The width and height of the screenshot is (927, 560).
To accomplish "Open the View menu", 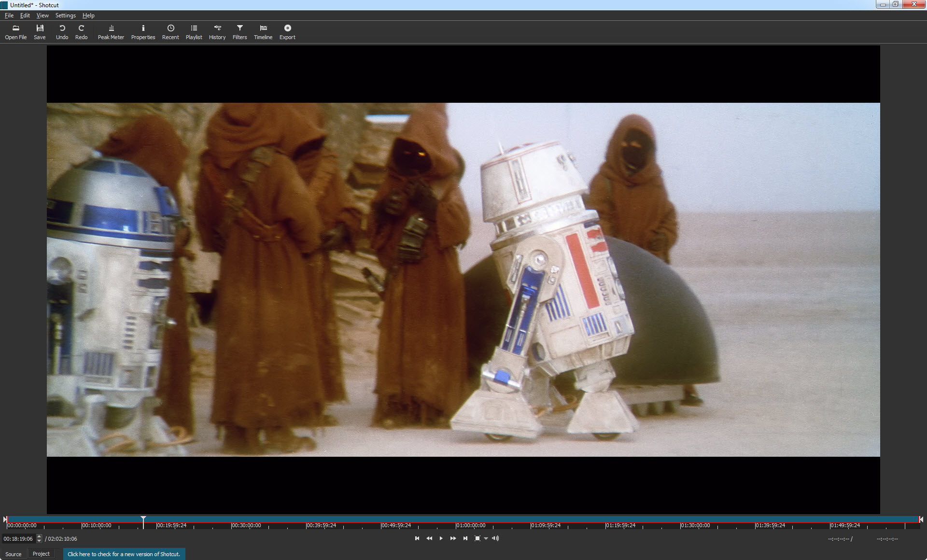I will click(x=42, y=15).
